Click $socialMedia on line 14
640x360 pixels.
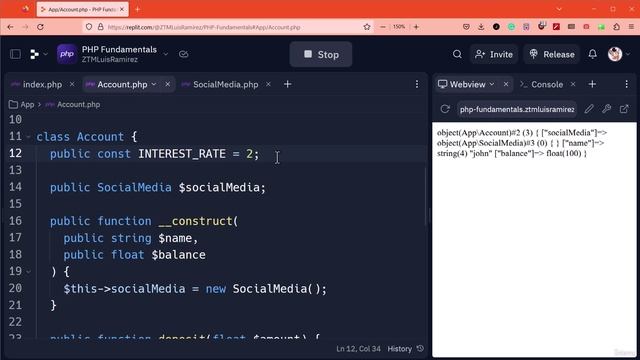click(219, 187)
